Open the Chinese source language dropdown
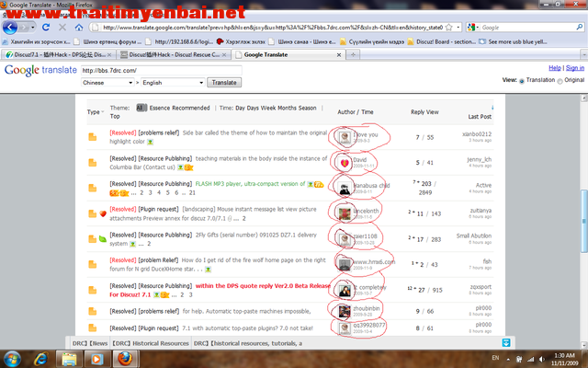This screenshot has height=368, width=588. pos(107,83)
